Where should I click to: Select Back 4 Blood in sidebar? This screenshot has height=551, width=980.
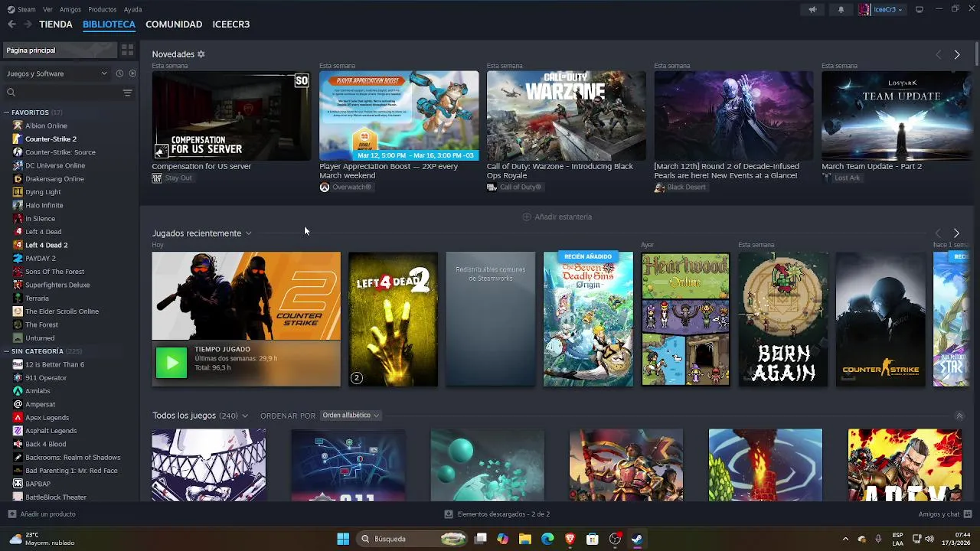46,444
